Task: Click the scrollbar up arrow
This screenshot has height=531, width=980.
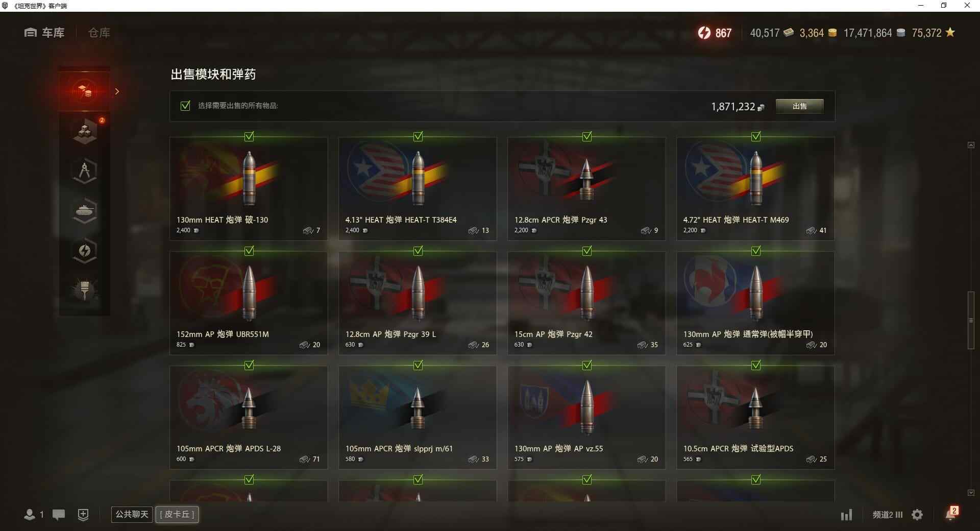Action: tap(971, 145)
